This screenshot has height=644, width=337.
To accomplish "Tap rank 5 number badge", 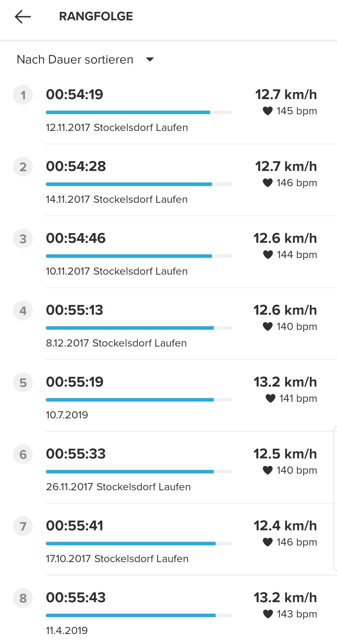I will (23, 382).
